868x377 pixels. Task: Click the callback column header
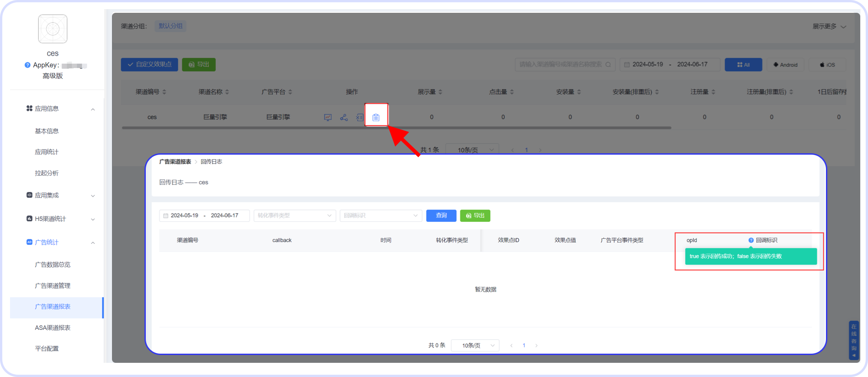coord(282,240)
